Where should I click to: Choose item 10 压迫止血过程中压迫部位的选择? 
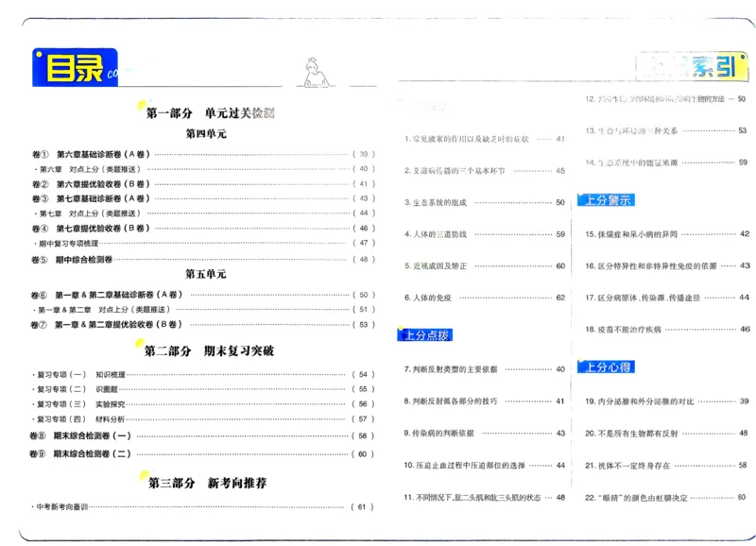point(484,466)
